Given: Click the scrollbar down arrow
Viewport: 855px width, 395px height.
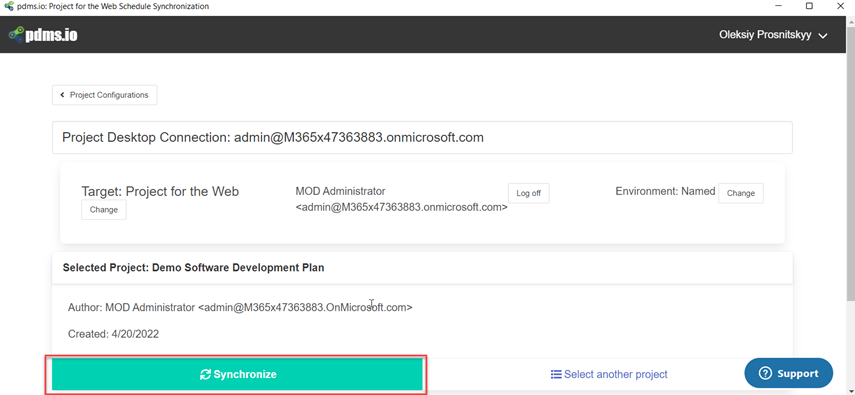Looking at the screenshot, I should (x=851, y=390).
